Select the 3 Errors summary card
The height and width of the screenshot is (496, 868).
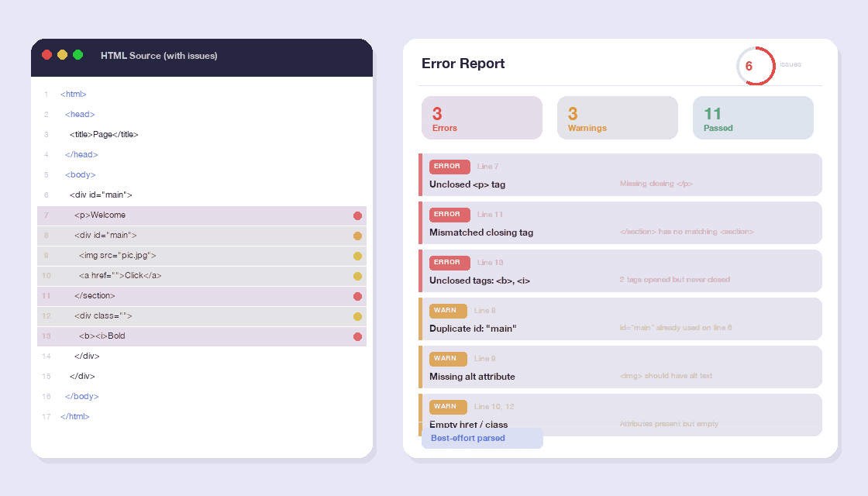pos(481,118)
